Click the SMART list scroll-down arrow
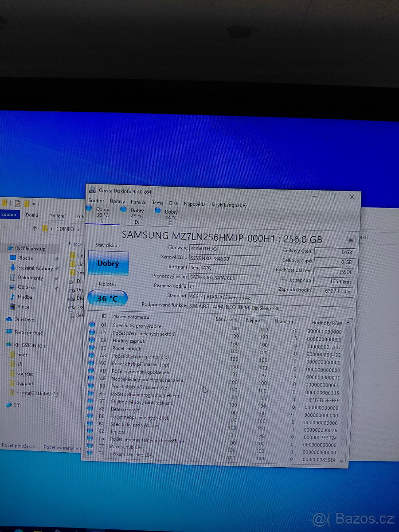Viewport: 399px width, 532px height. pos(341,461)
